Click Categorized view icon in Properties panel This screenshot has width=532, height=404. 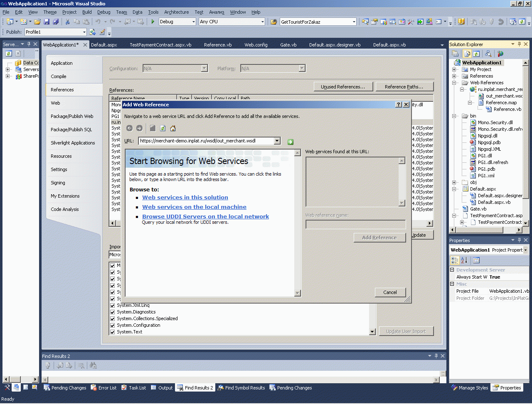click(455, 260)
